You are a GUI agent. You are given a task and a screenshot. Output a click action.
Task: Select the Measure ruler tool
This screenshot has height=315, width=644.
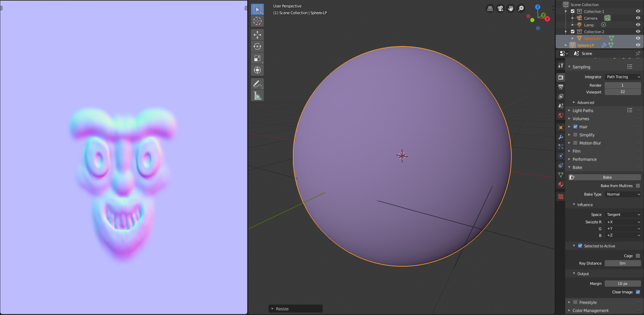pos(257,95)
